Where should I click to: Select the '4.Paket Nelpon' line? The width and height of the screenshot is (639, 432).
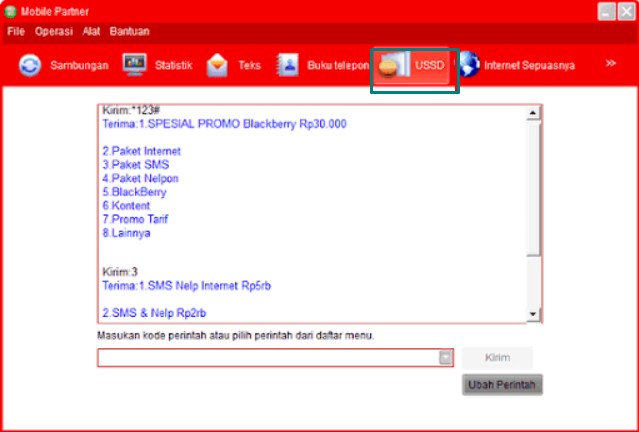tap(140, 179)
